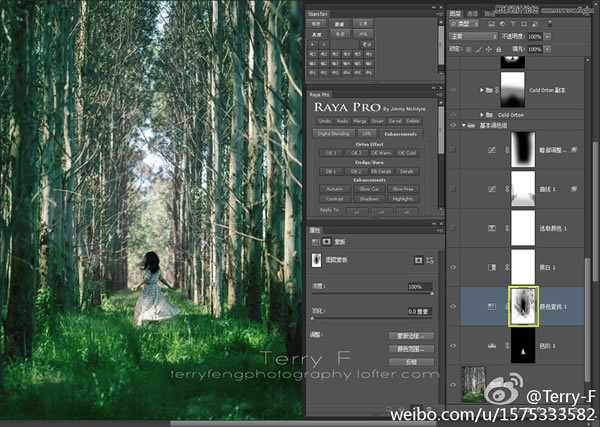Viewport: 600px width, 427px height.
Task: Click the play arrow button in StarsTail panel
Action: [313, 44]
